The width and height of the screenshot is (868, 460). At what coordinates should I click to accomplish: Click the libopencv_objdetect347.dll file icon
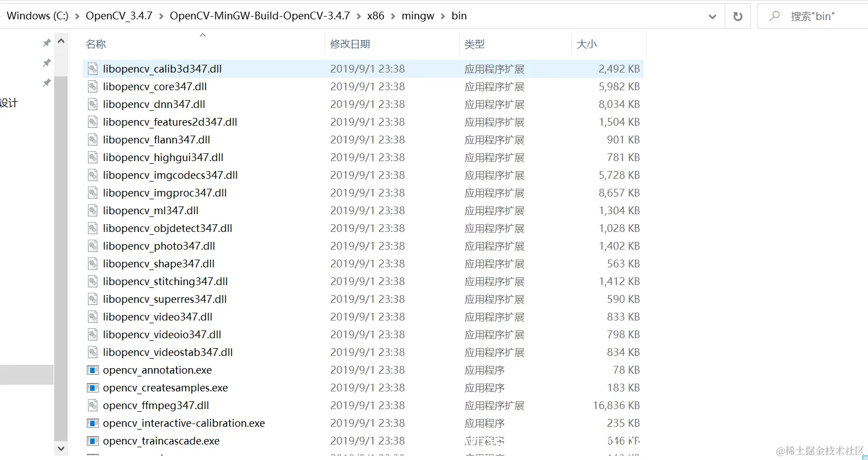coord(93,228)
